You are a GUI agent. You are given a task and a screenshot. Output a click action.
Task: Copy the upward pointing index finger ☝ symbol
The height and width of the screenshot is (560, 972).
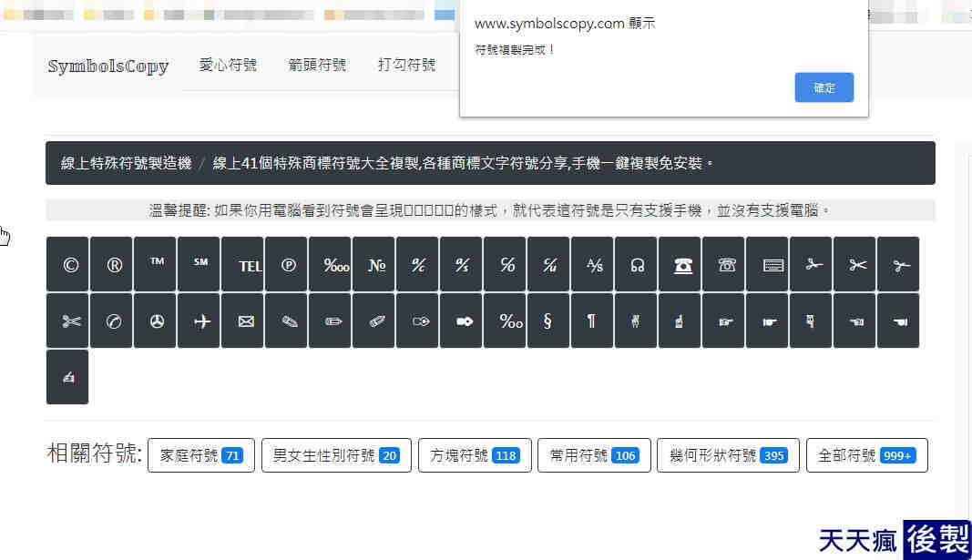(x=680, y=321)
